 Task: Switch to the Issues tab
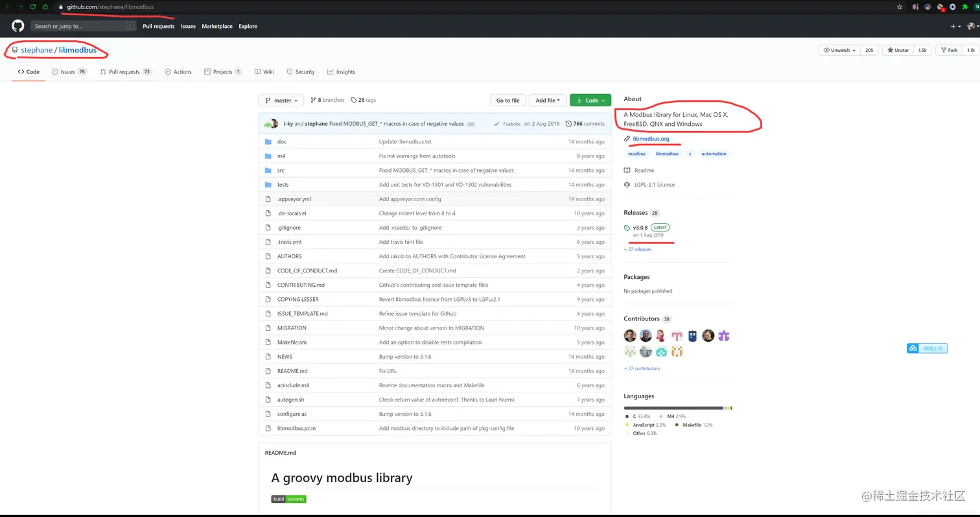(x=67, y=71)
